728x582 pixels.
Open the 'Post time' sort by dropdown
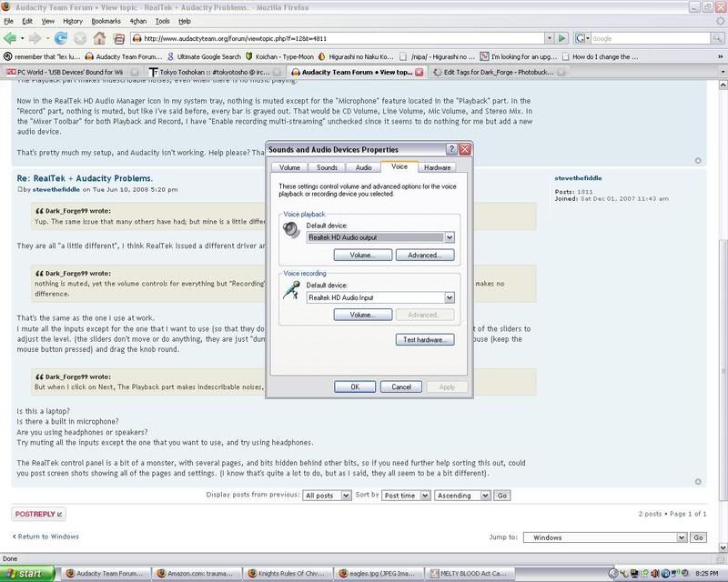423,496
